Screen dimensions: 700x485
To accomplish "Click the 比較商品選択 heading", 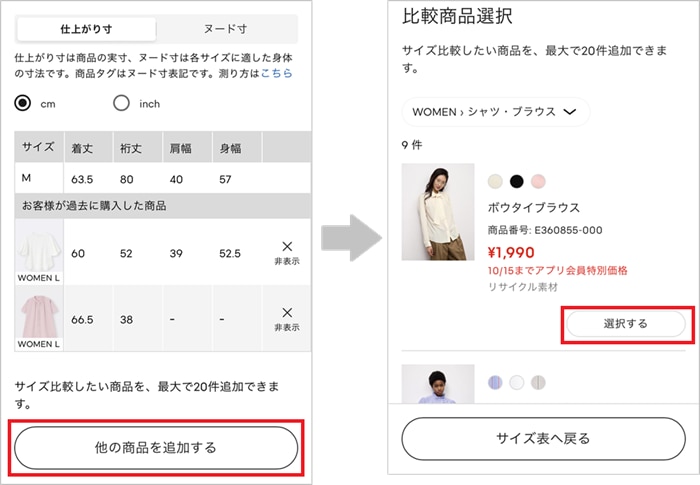I will pos(457,17).
